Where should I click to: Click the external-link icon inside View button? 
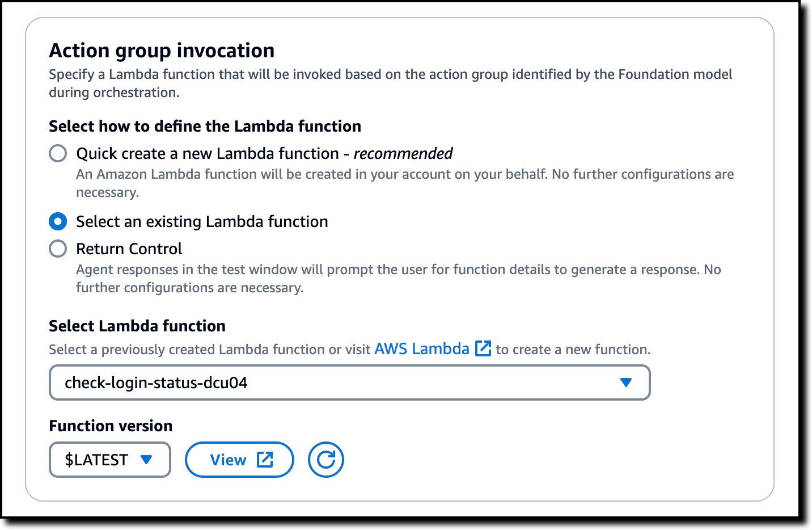point(265,460)
